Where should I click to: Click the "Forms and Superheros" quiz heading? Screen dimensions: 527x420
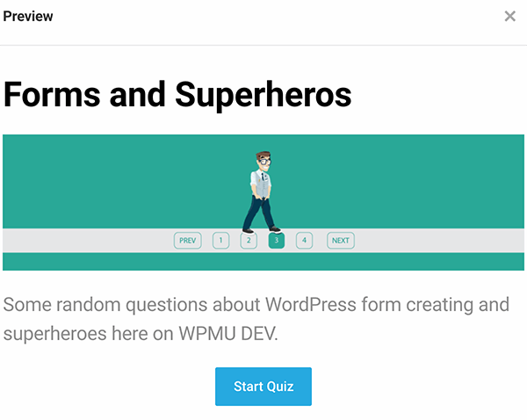point(177,94)
